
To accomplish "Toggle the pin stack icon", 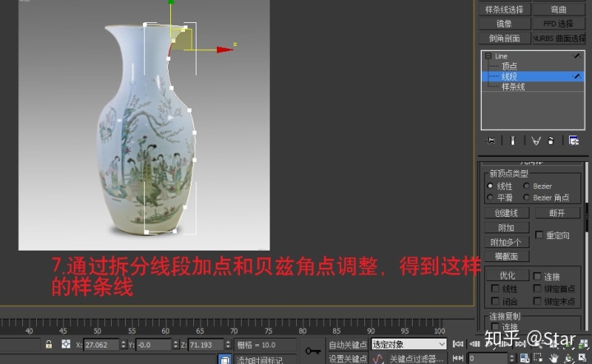I will point(490,141).
